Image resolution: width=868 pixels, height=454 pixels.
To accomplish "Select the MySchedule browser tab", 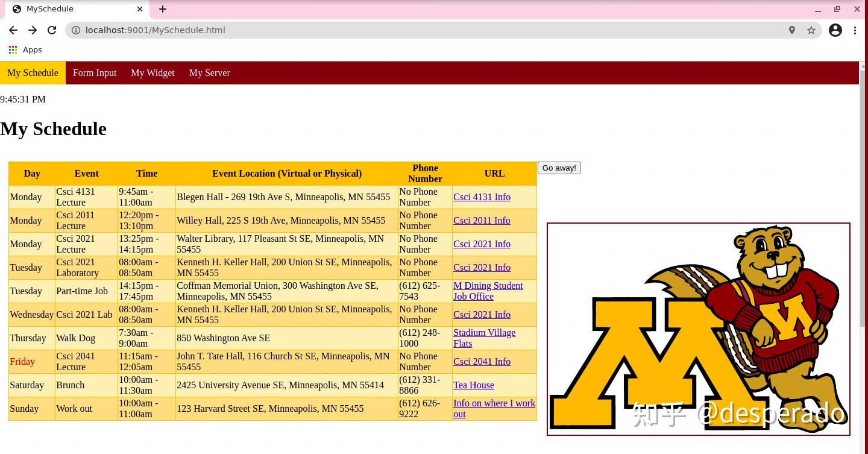I will click(77, 9).
